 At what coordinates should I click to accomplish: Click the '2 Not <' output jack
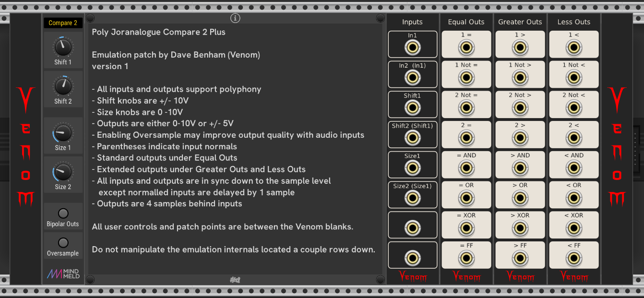pos(573,108)
